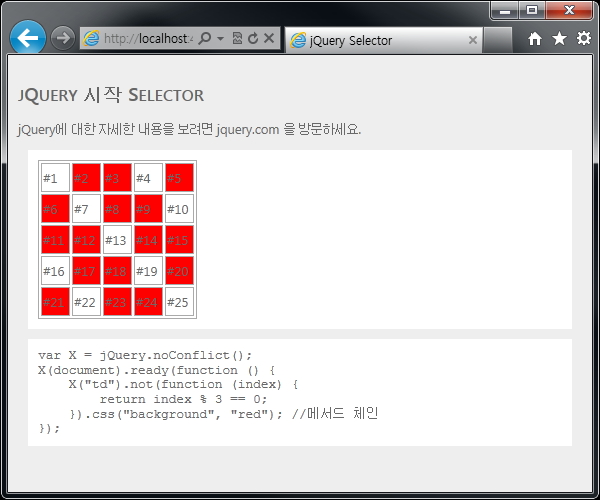This screenshot has height=500, width=600.
Task: Minimize the browser window
Action: tap(505, 11)
